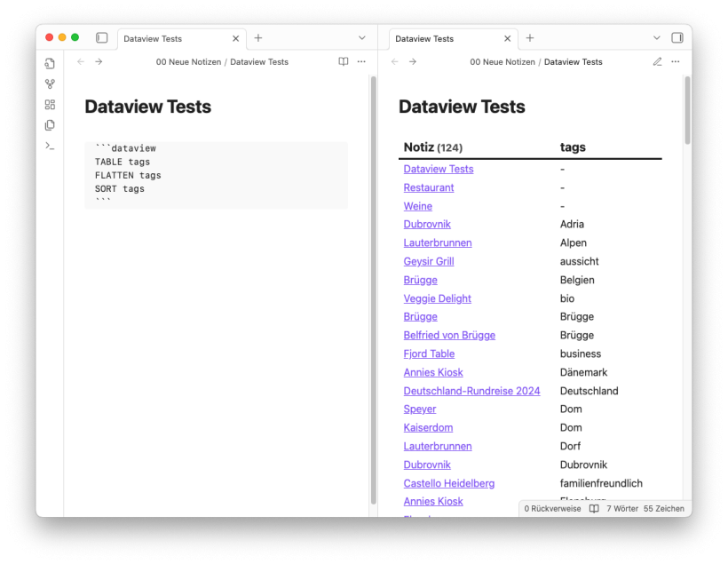
Task: Open the Belfried von Brügge note link
Action: [449, 335]
